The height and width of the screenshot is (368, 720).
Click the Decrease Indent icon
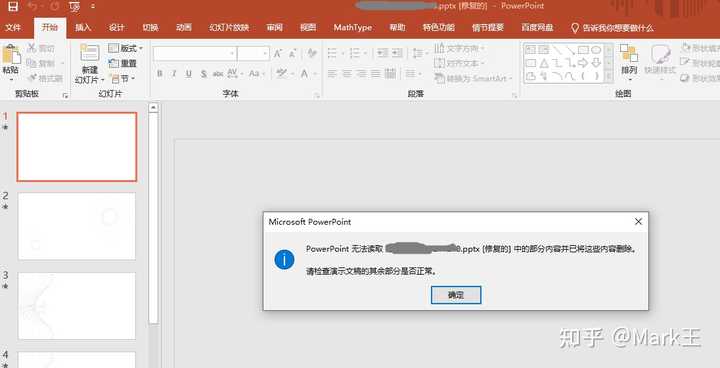pos(382,53)
